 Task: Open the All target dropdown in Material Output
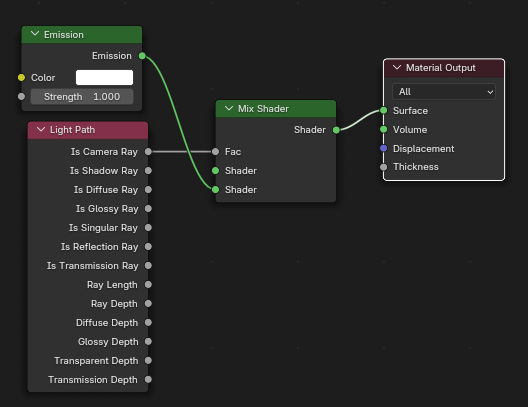pos(444,92)
